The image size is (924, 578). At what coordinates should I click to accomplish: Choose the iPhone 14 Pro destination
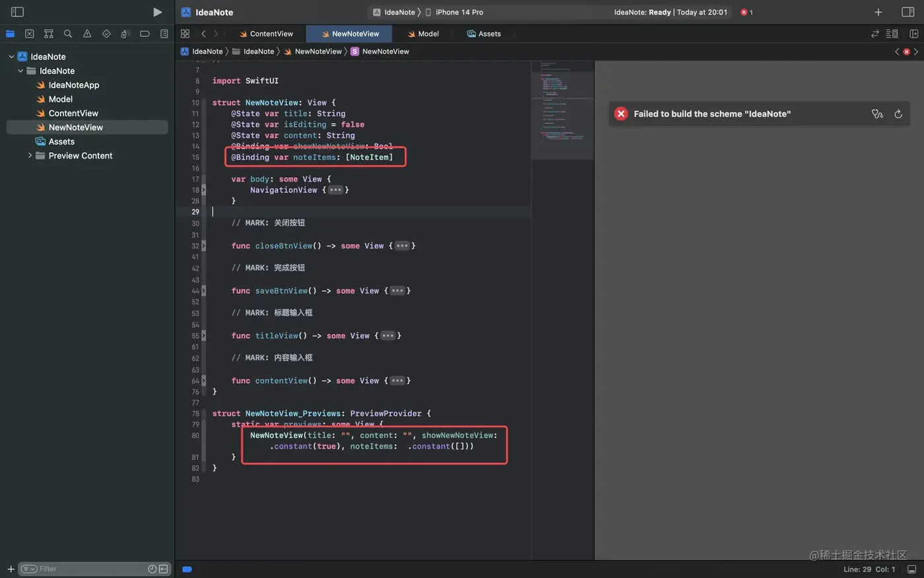[x=454, y=12]
